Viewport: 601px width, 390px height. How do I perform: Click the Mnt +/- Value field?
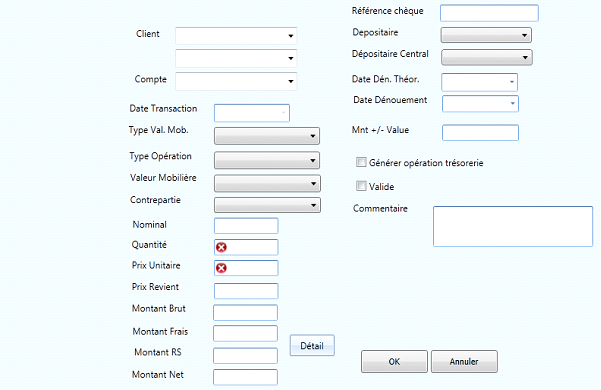(480, 133)
